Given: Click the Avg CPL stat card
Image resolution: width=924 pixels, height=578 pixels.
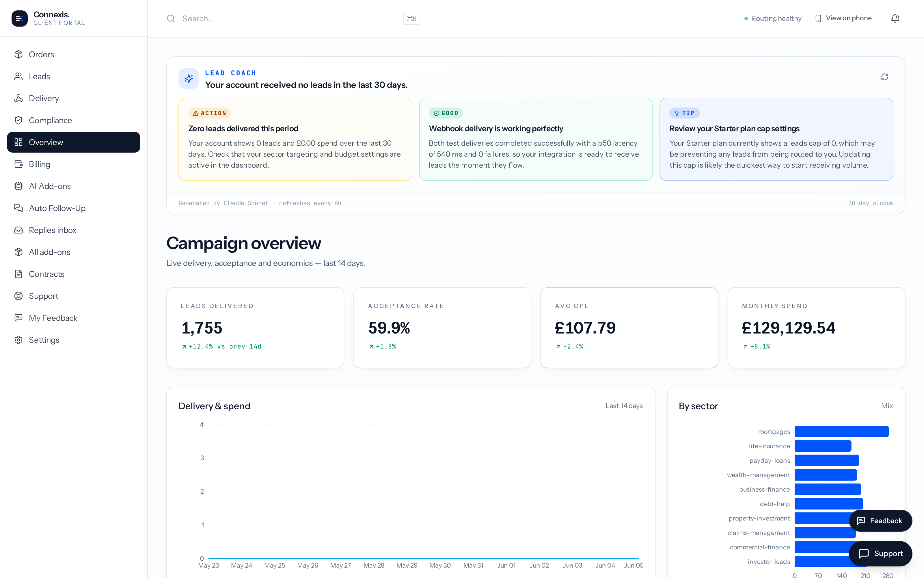Looking at the screenshot, I should pos(629,328).
